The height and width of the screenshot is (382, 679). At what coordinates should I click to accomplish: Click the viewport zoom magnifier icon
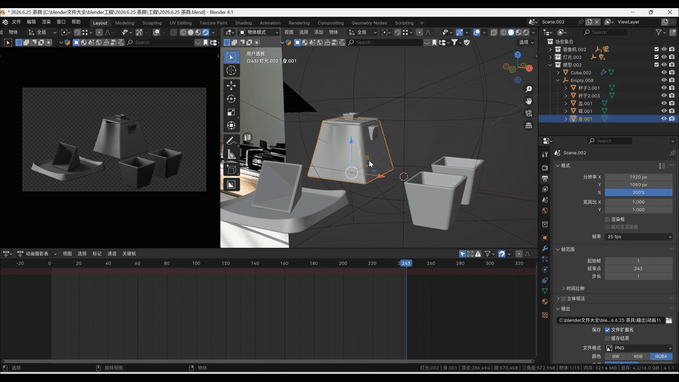[529, 89]
